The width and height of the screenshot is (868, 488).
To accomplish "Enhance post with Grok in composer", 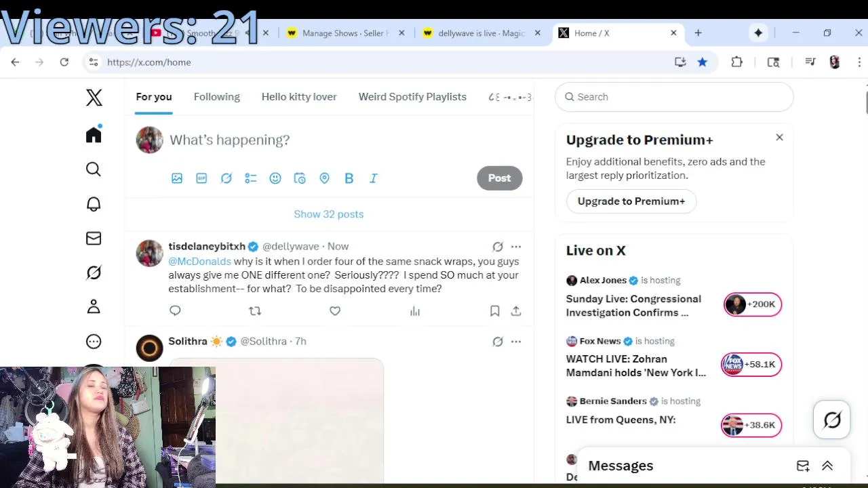I will 226,178.
